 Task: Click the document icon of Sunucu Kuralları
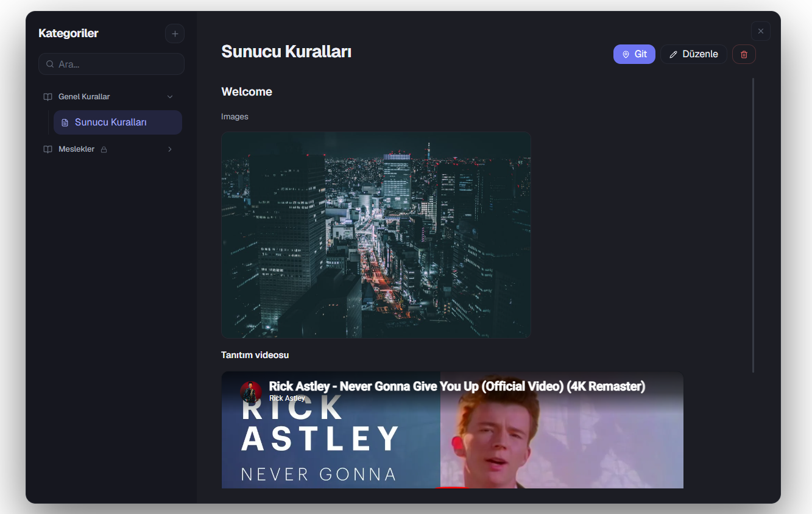click(x=65, y=122)
